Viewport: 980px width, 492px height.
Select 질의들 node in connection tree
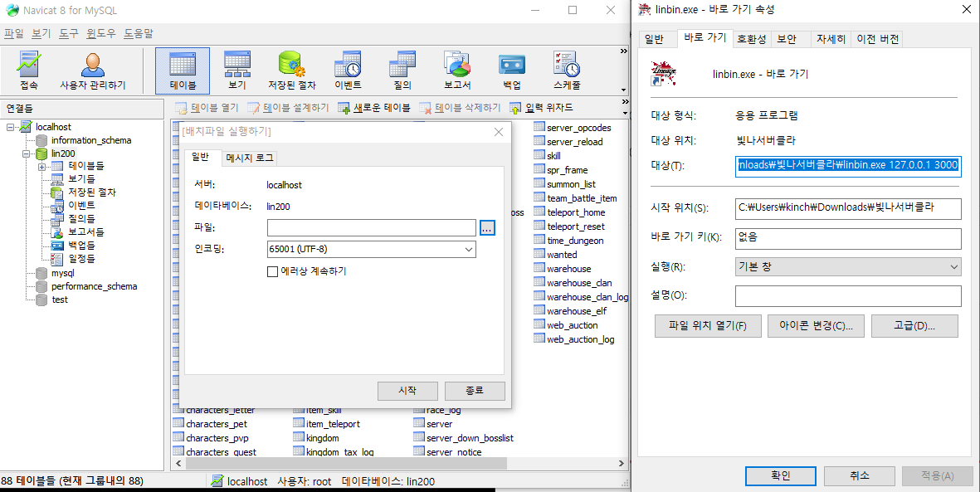coord(81,219)
